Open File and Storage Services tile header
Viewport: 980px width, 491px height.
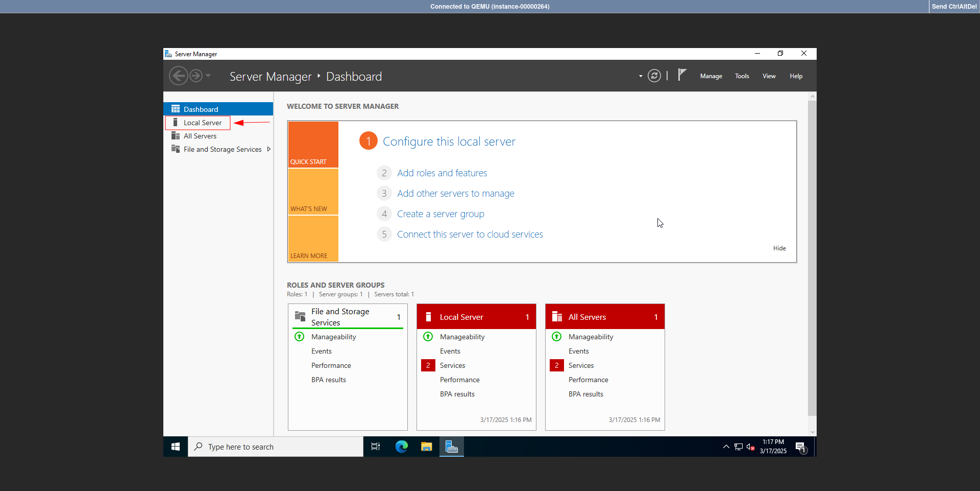(348, 317)
